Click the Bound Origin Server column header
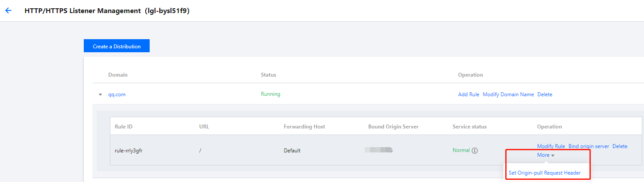Viewport: 644px width, 182px height. pyautogui.click(x=393, y=127)
